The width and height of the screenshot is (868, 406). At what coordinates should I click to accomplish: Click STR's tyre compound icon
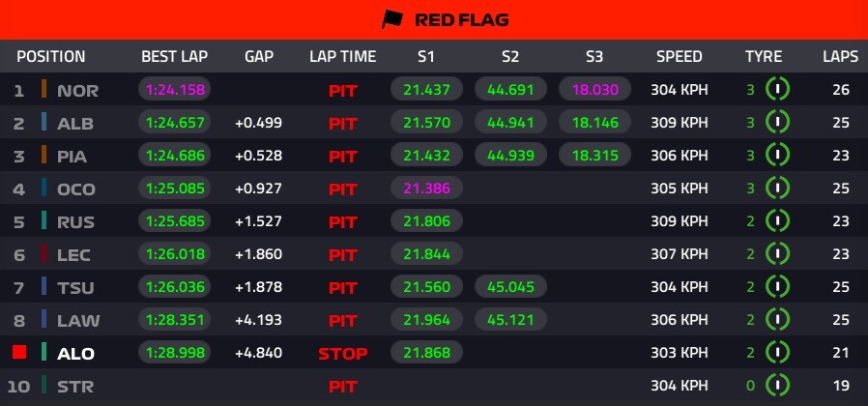778,387
